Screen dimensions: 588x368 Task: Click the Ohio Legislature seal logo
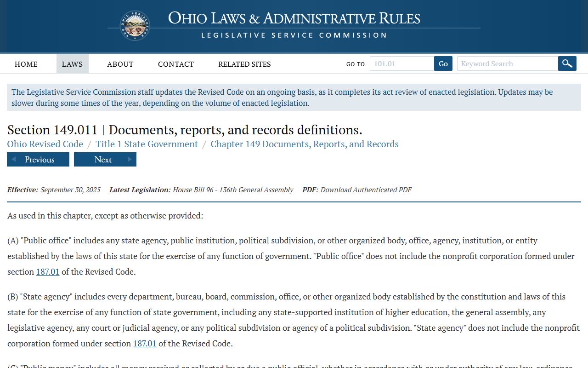point(135,26)
